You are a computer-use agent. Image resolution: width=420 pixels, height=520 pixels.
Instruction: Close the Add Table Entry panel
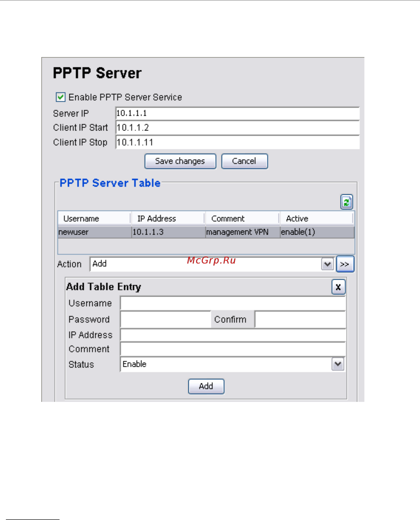(338, 287)
